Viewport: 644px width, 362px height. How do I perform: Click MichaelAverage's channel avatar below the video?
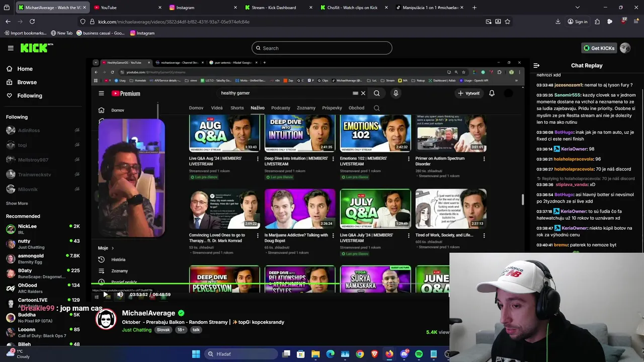click(106, 320)
